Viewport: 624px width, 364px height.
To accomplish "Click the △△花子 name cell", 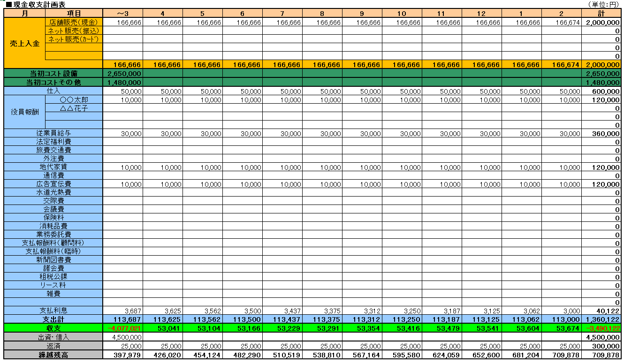I will pos(74,108).
